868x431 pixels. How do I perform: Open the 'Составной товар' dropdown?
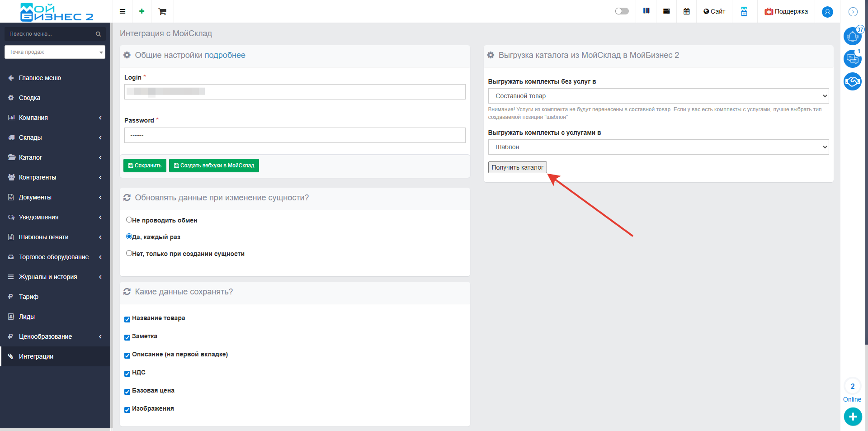(x=658, y=96)
